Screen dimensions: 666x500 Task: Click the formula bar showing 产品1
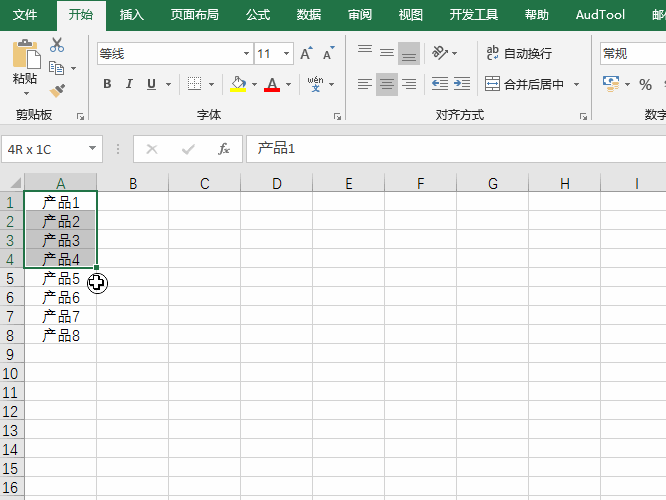pyautogui.click(x=456, y=149)
